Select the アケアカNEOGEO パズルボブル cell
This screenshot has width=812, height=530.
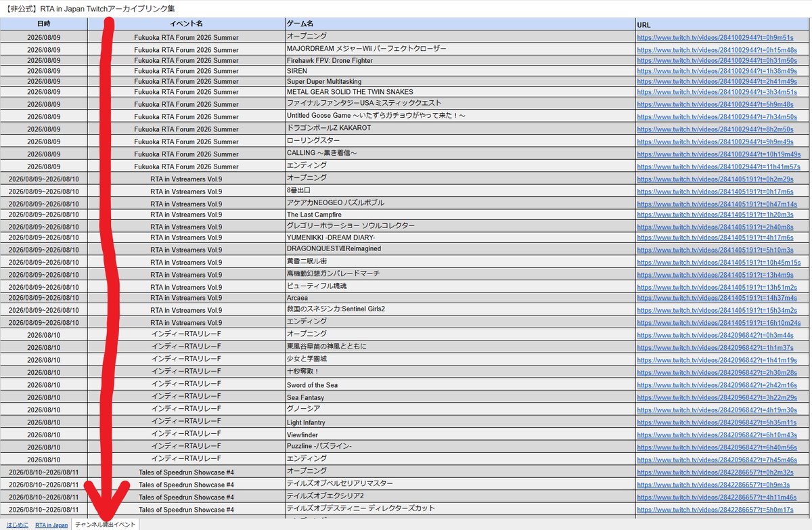pos(460,203)
